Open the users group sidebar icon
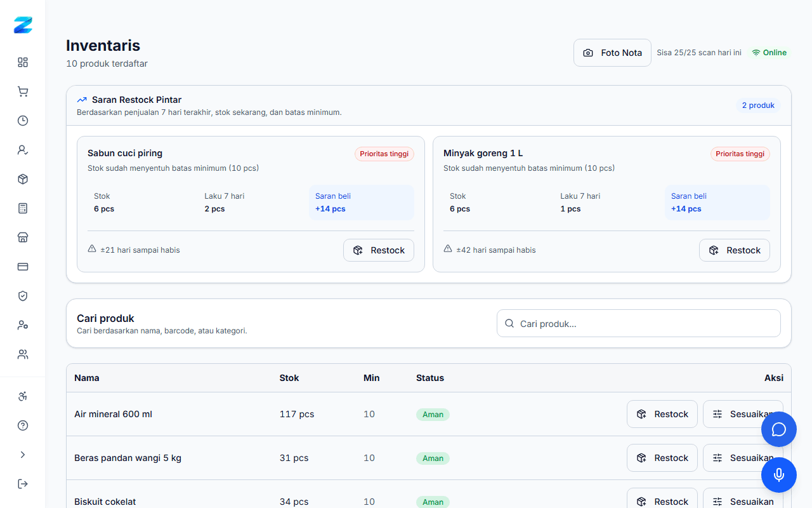 pos(23,354)
